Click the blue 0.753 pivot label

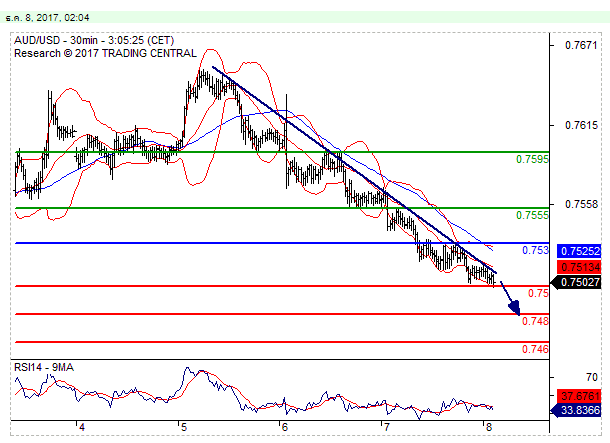535,250
